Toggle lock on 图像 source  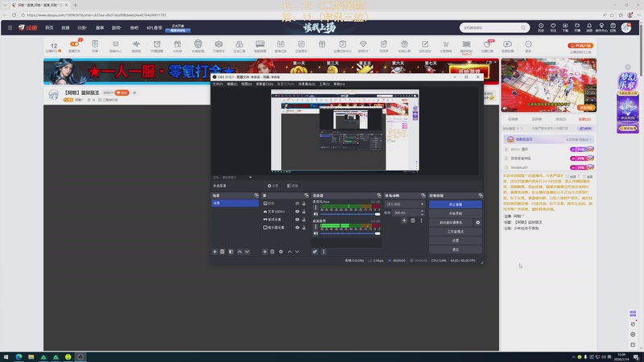coord(304,204)
